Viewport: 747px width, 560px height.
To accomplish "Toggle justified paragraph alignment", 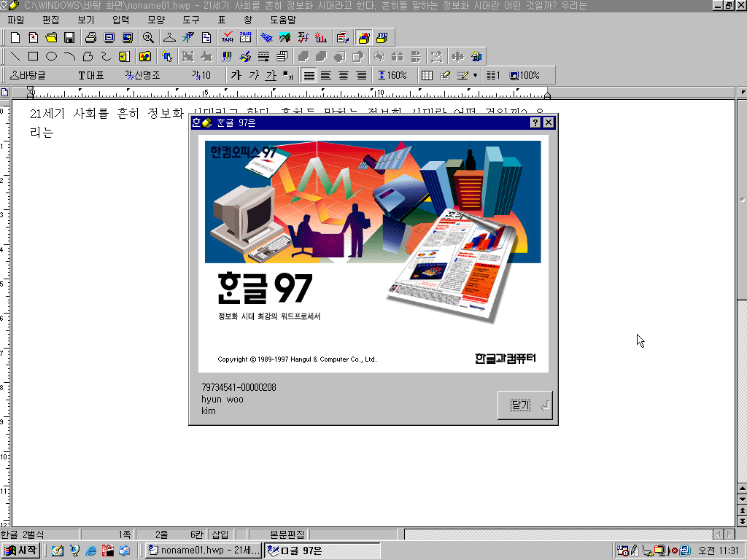I will (309, 75).
